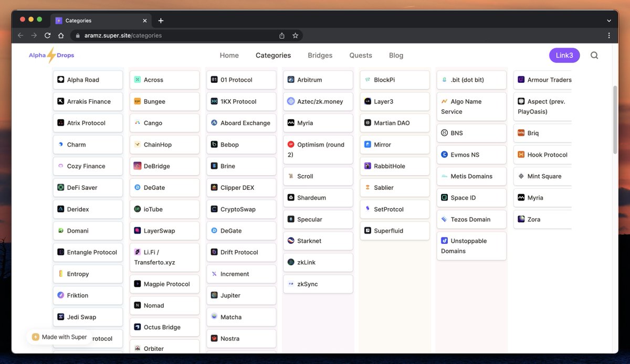The image size is (630, 364).
Task: Click the purple Link3 button
Action: tap(564, 55)
